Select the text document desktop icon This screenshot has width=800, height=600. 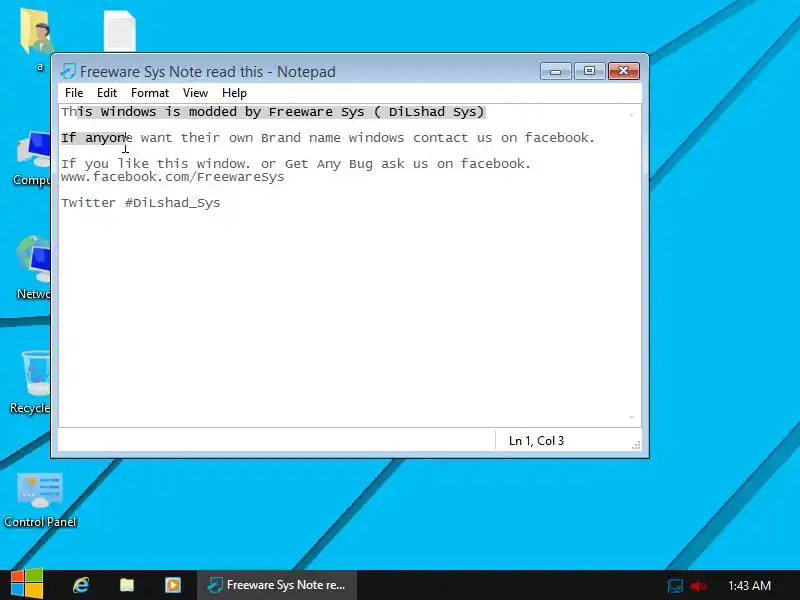(120, 31)
